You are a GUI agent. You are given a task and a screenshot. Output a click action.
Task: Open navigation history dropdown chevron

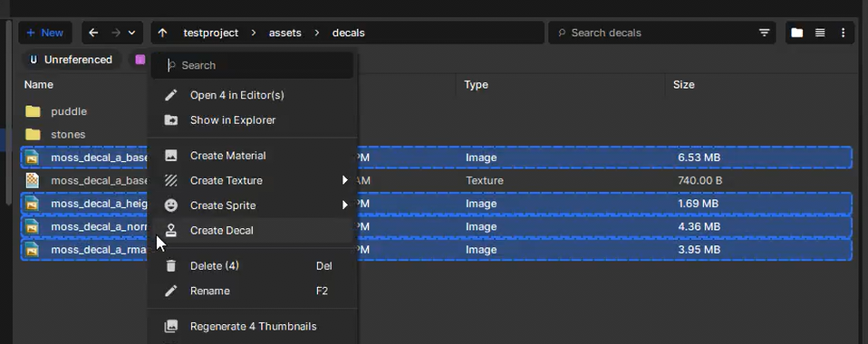(x=131, y=33)
